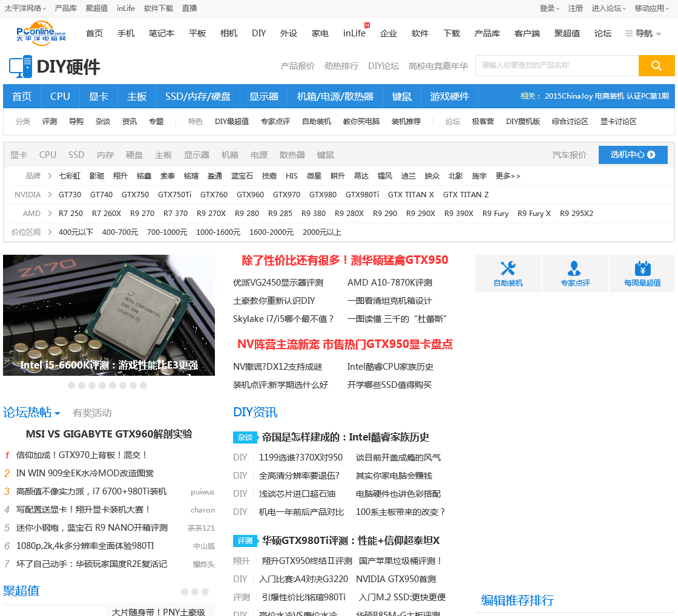Click the DIY硬件 computer icon
The height and width of the screenshot is (616, 678).
click(21, 67)
